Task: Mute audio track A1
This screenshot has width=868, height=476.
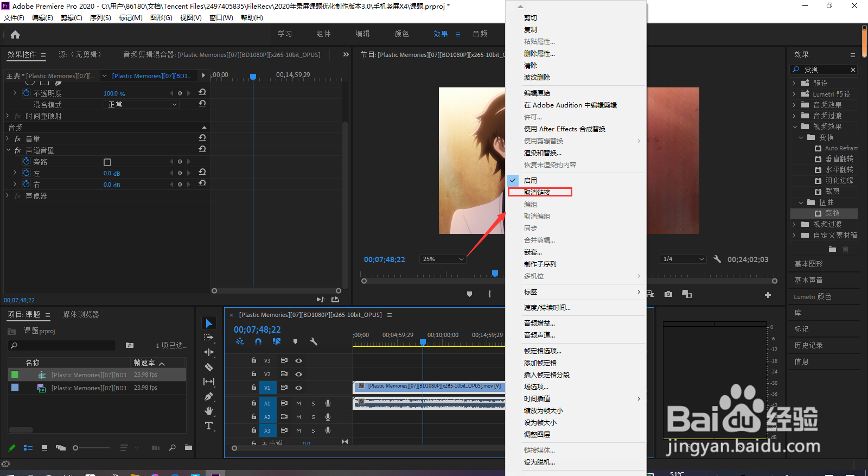Action: click(298, 403)
